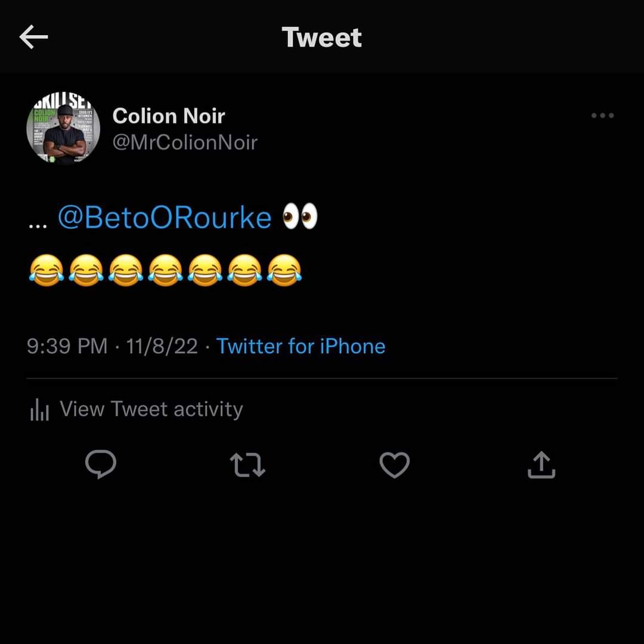The image size is (644, 644).
Task: Retweet this post using the arrows icon
Action: pos(247,465)
